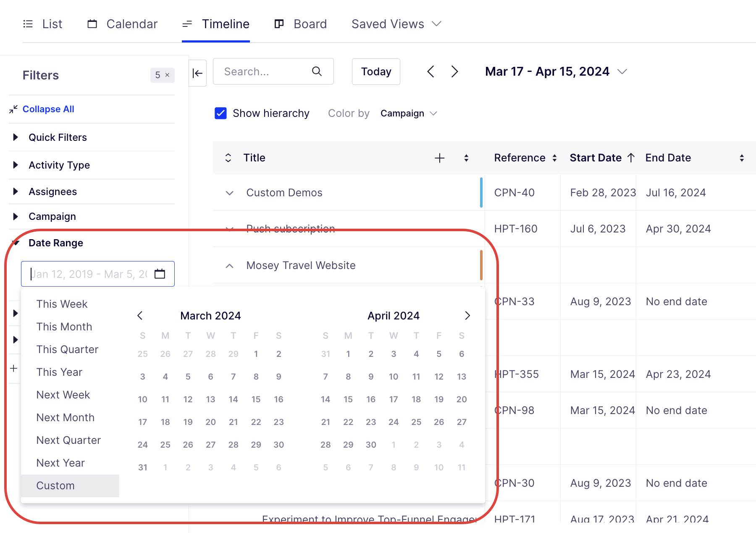756x533 pixels.
Task: Click April 30 in the April 2024 calendar
Action: point(371,445)
